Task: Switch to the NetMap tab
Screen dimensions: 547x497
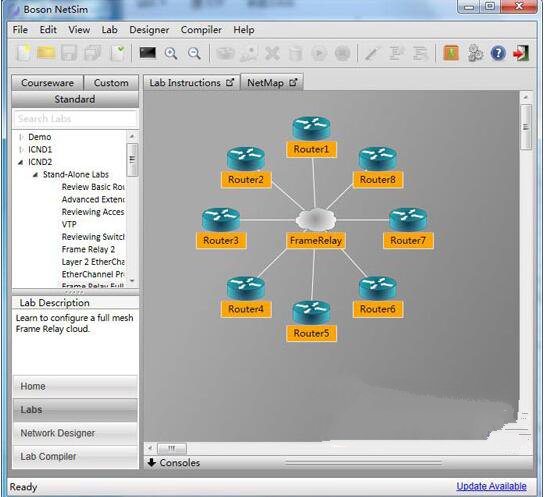Action: 272,83
